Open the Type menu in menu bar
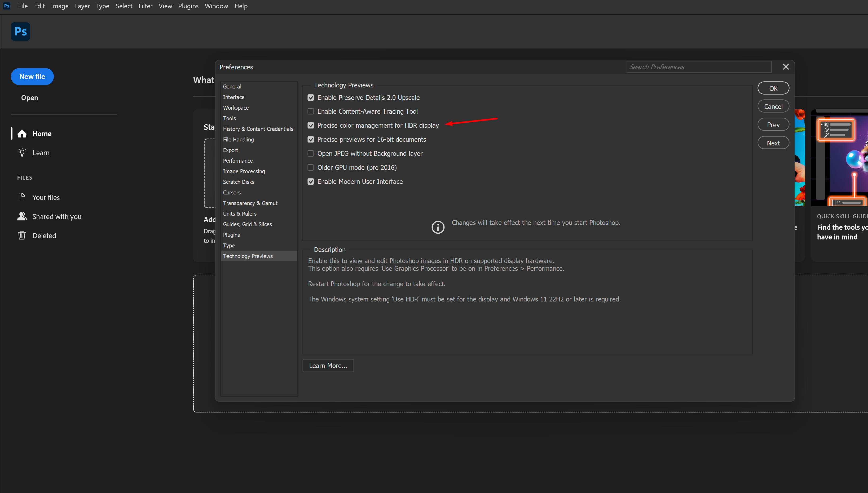The image size is (868, 493). (x=103, y=6)
